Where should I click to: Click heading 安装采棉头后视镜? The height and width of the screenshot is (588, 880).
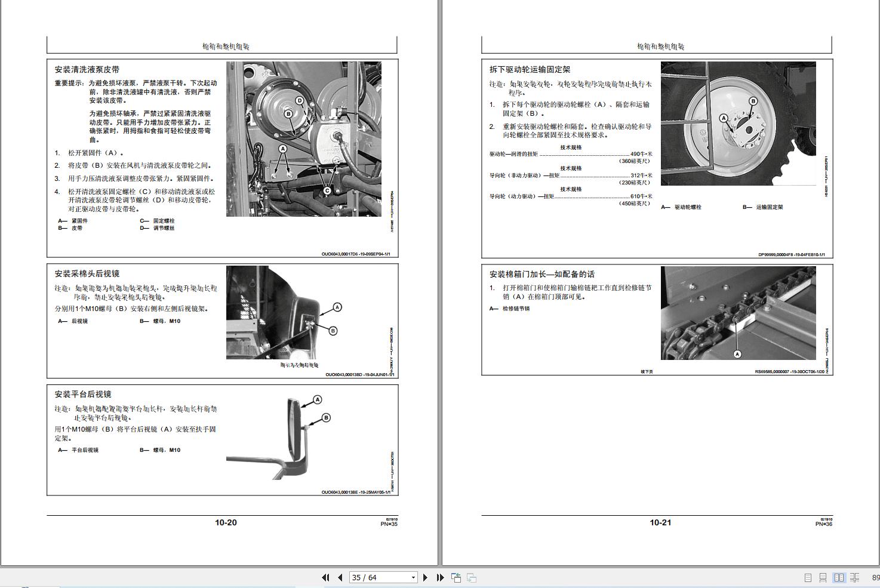(x=87, y=273)
